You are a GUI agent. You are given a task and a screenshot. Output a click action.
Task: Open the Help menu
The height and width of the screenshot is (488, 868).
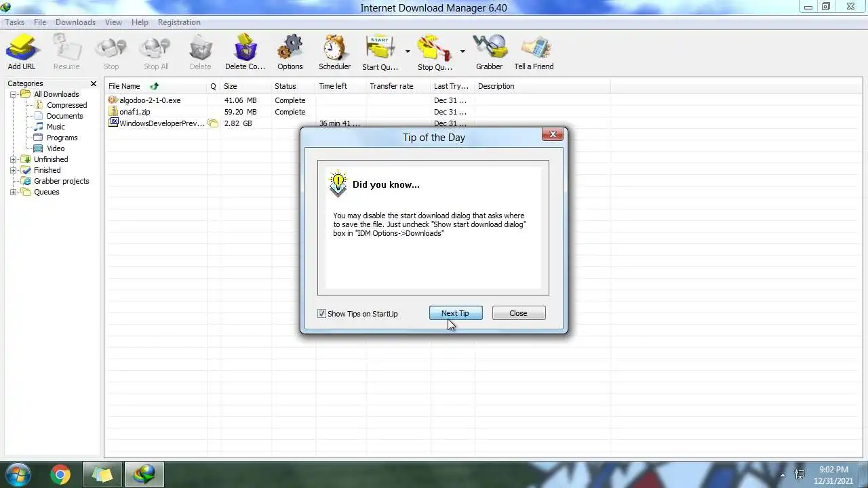140,22
